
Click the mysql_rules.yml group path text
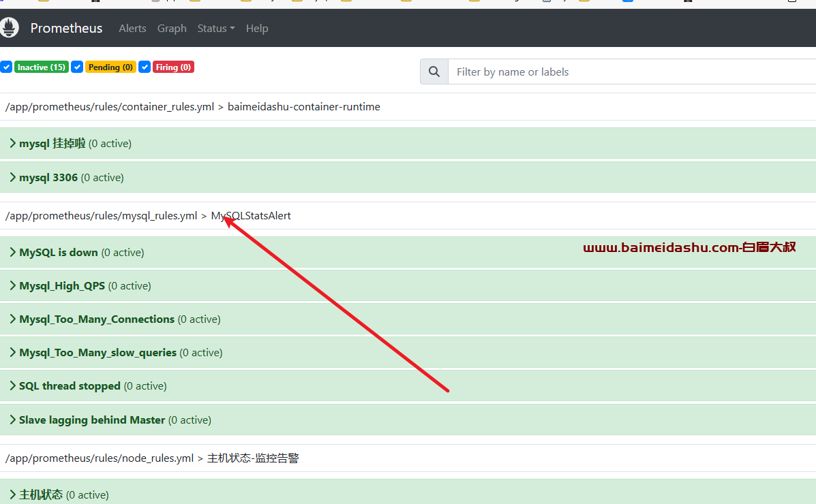click(x=101, y=216)
